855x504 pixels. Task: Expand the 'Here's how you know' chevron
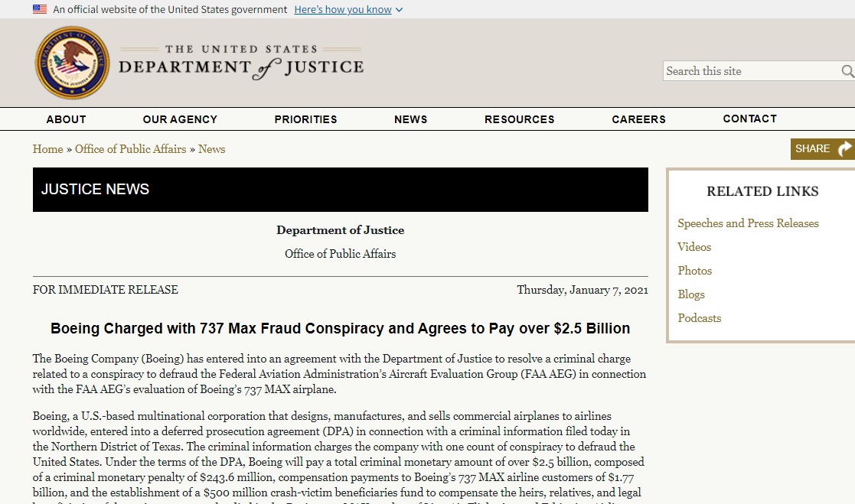tap(399, 10)
